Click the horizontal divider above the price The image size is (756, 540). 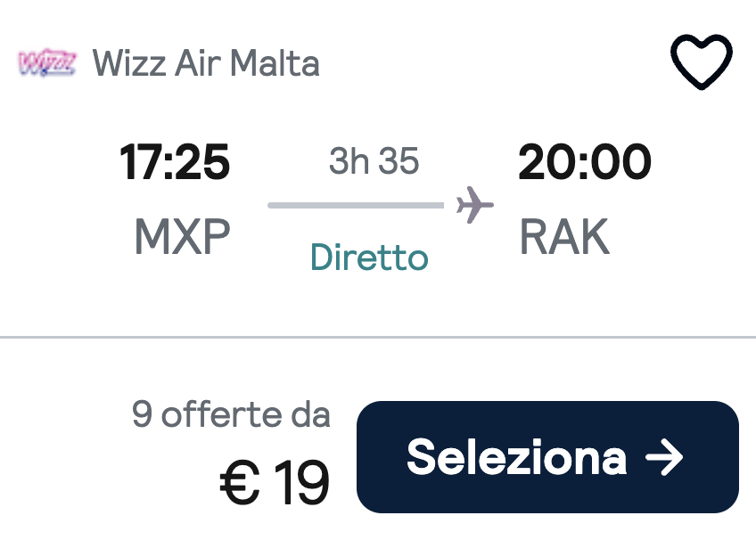click(378, 338)
